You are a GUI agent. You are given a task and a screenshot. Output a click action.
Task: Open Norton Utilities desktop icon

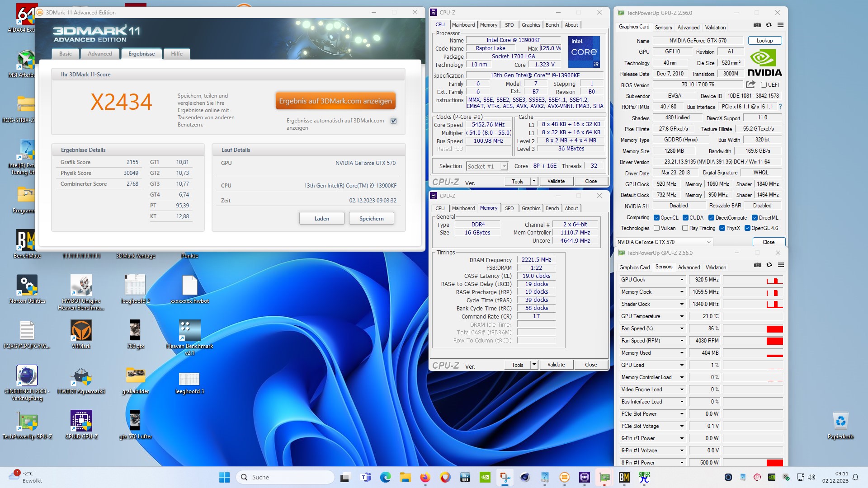pos(27,289)
